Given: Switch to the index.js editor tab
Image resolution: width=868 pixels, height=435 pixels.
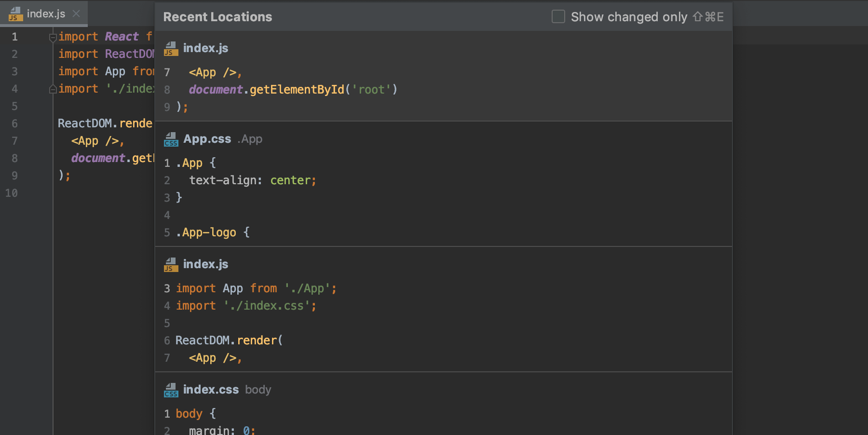Looking at the screenshot, I should point(46,14).
